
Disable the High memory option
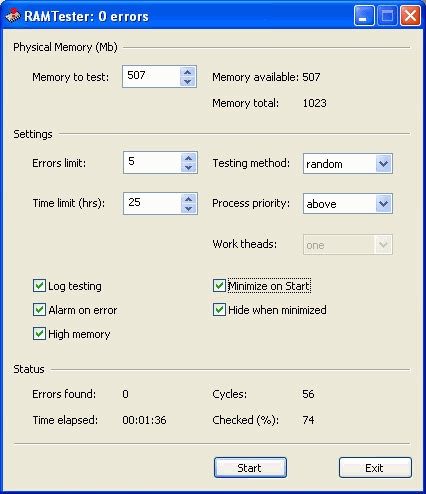point(39,334)
